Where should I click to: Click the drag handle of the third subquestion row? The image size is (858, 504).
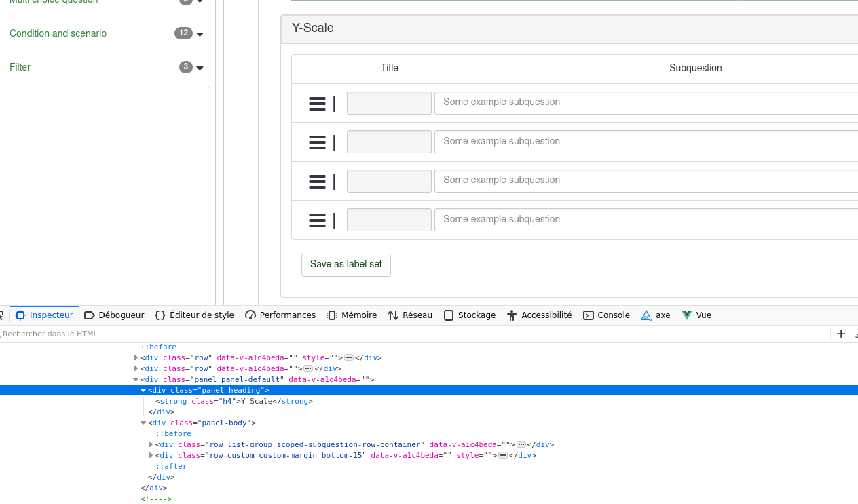point(317,182)
